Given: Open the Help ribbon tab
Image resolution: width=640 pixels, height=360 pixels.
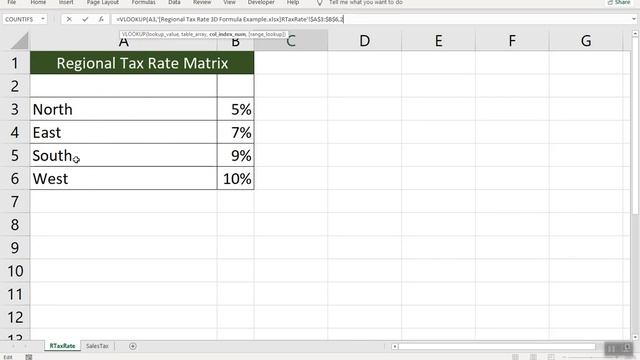Looking at the screenshot, I should pos(293,2).
